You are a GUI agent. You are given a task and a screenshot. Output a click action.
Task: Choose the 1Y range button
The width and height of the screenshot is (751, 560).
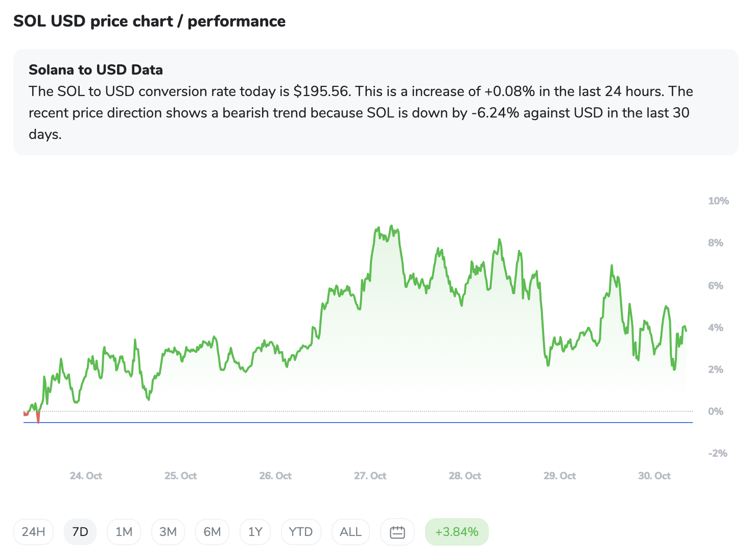[255, 532]
